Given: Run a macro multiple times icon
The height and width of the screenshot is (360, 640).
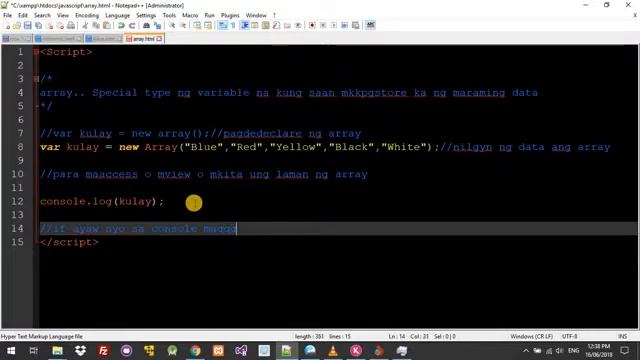Looking at the screenshot, I should click(344, 25).
